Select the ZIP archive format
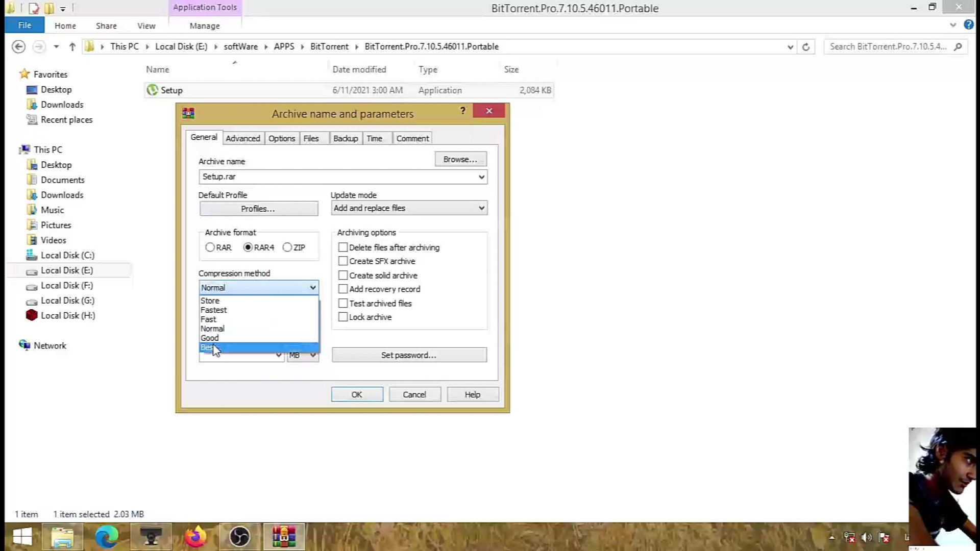The width and height of the screenshot is (980, 551). pyautogui.click(x=287, y=247)
